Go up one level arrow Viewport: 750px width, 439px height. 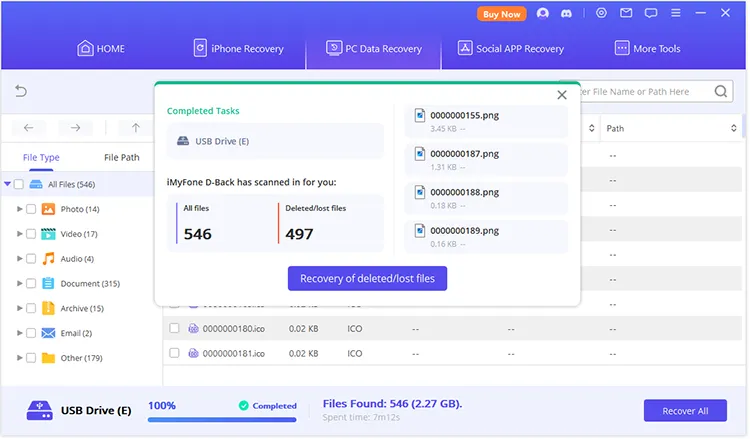pos(136,128)
